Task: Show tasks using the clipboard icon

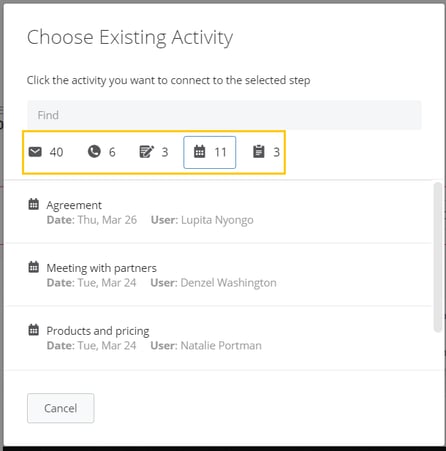Action: coord(259,152)
